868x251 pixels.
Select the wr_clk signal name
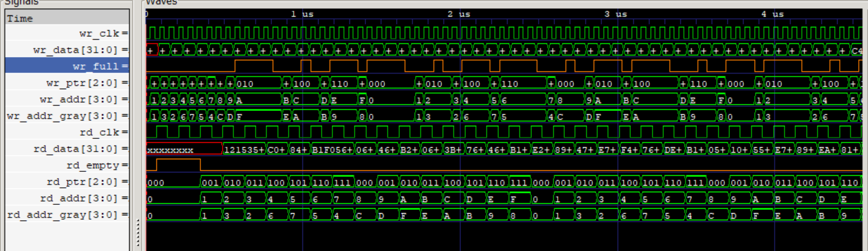(x=99, y=34)
